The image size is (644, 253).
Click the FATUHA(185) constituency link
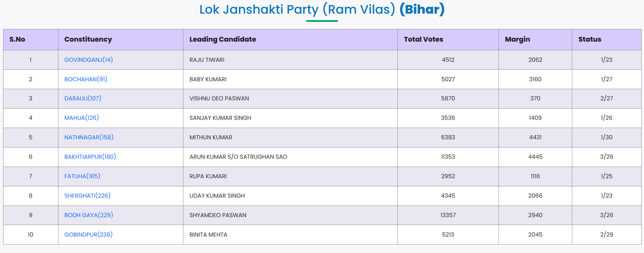tap(82, 176)
